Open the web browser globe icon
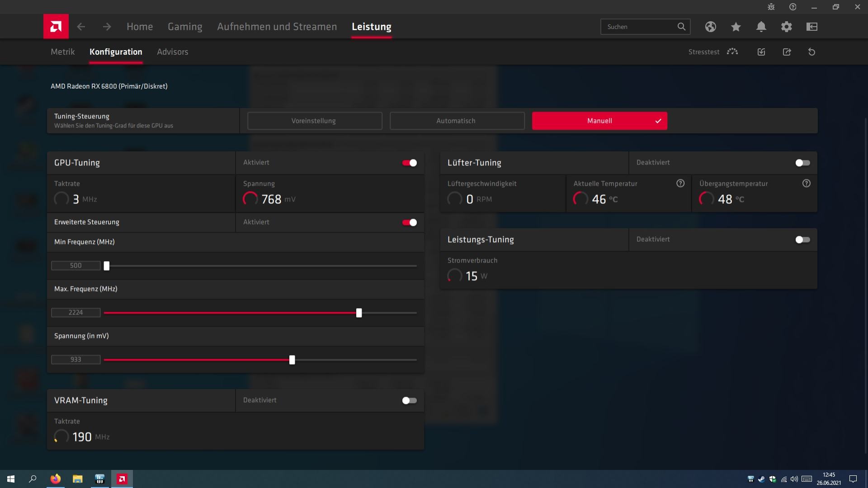 point(711,27)
